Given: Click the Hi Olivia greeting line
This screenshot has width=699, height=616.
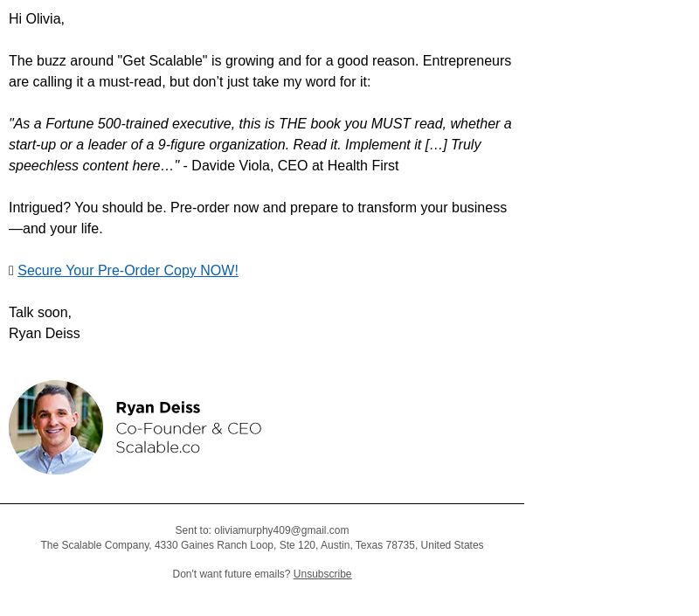Looking at the screenshot, I should (x=37, y=19).
